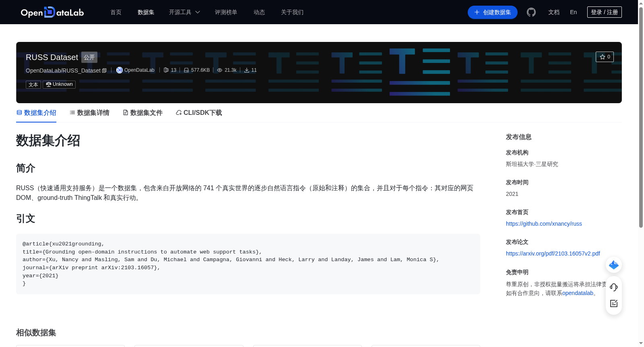Open 文档 link in header
The image size is (644, 347).
tap(554, 12)
